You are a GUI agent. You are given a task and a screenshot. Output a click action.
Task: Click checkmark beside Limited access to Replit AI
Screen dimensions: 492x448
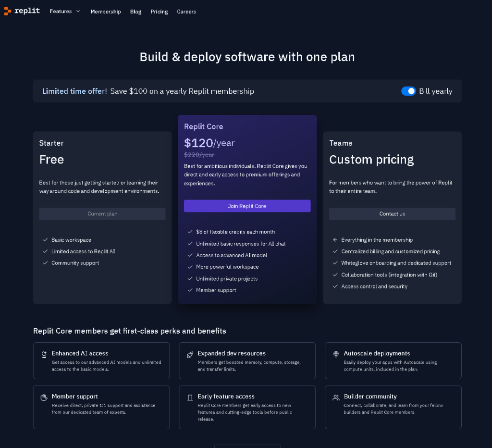click(x=45, y=251)
